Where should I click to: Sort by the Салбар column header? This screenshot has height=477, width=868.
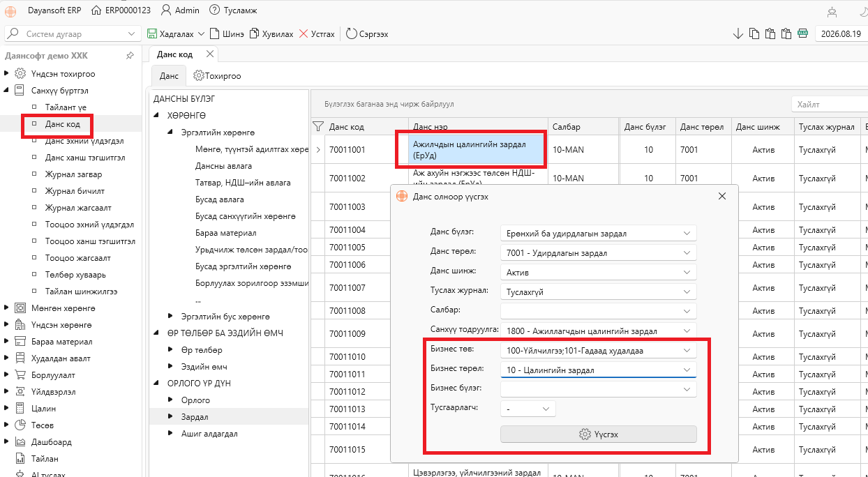(x=583, y=126)
